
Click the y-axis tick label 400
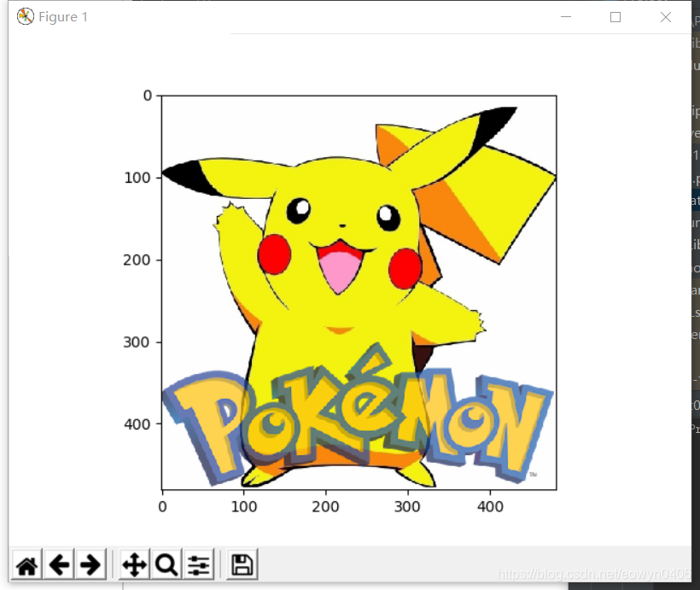click(x=137, y=424)
